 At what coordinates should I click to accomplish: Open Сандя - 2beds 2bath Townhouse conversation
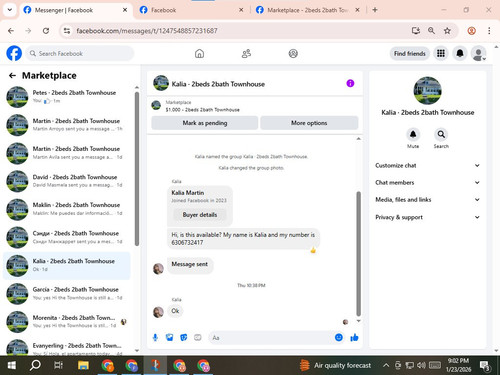[x=67, y=237]
